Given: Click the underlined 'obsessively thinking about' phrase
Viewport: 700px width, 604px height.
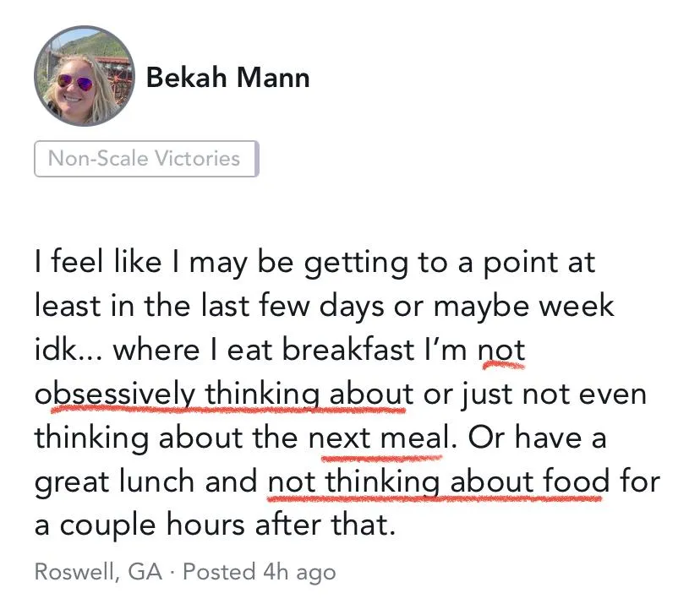Looking at the screenshot, I should 224,395.
